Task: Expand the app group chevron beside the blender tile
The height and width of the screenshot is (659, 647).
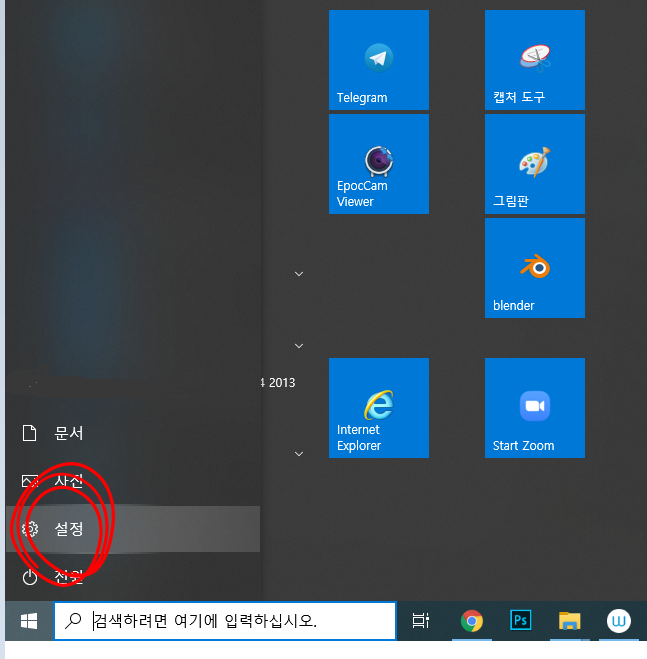Action: pyautogui.click(x=299, y=274)
